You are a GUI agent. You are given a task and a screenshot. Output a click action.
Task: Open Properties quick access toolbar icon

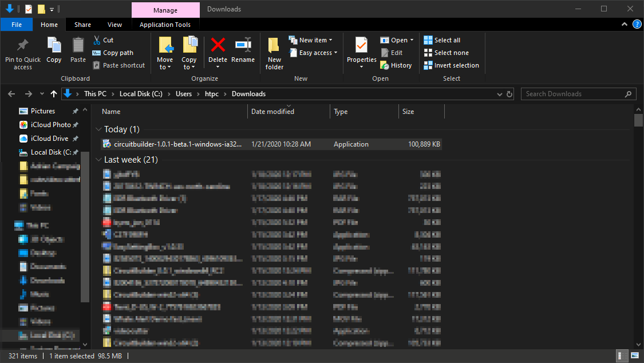click(x=29, y=9)
